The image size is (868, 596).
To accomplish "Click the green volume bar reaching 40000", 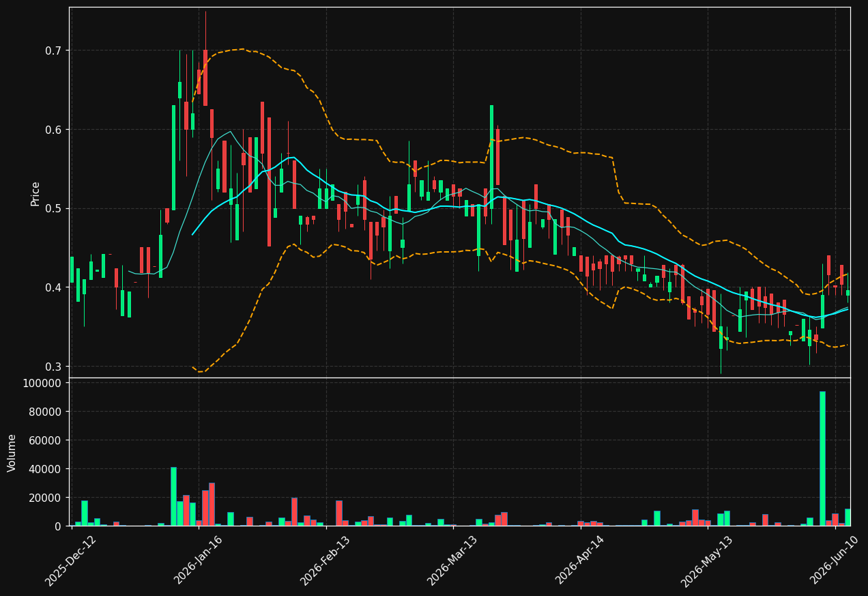I will coord(173,496).
